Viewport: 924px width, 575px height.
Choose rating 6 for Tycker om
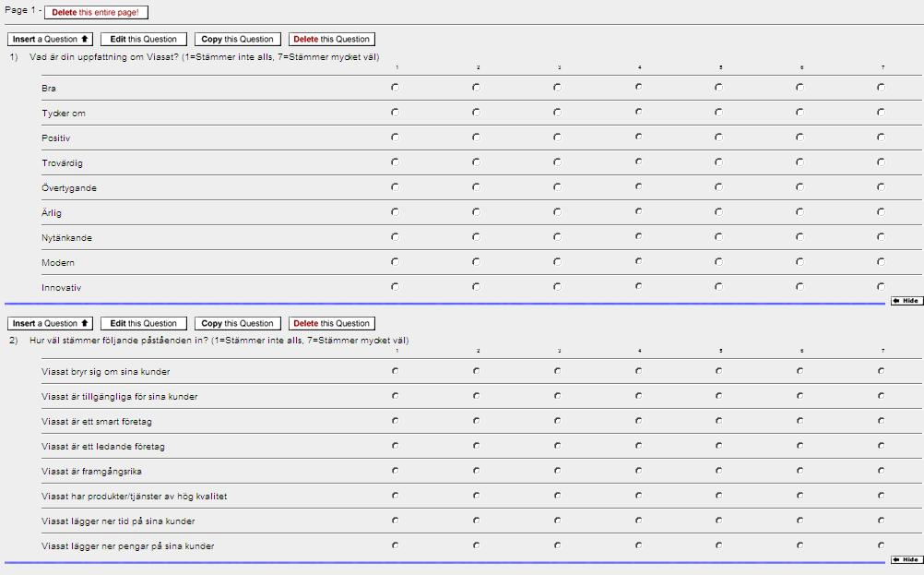pos(800,112)
